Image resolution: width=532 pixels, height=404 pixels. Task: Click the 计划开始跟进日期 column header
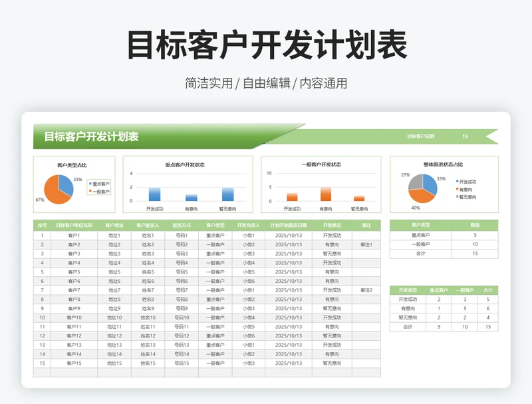point(289,225)
